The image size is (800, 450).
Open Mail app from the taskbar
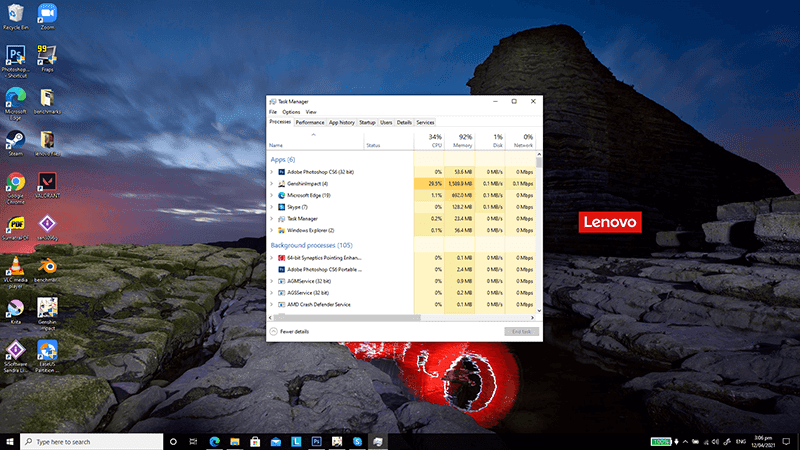[276, 442]
